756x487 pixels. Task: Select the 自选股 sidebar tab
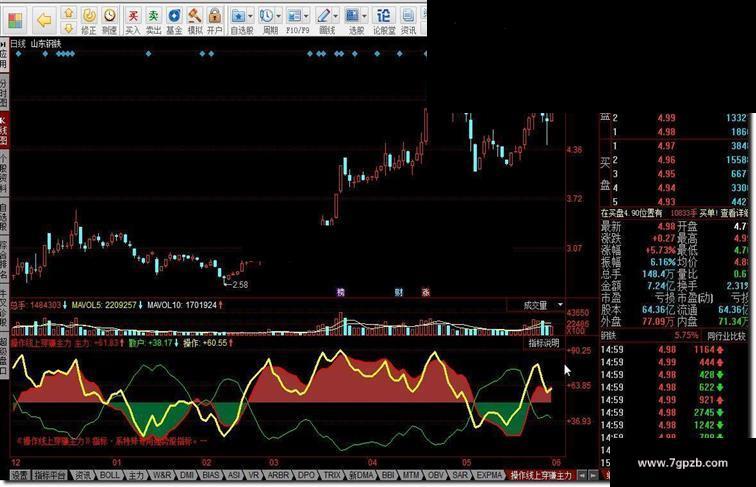(4, 216)
